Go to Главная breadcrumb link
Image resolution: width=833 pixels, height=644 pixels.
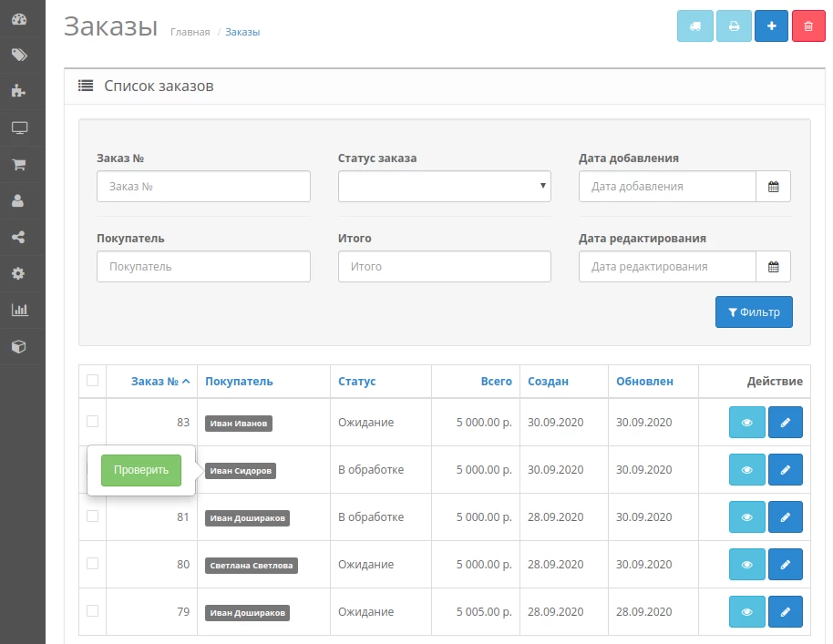click(x=190, y=32)
